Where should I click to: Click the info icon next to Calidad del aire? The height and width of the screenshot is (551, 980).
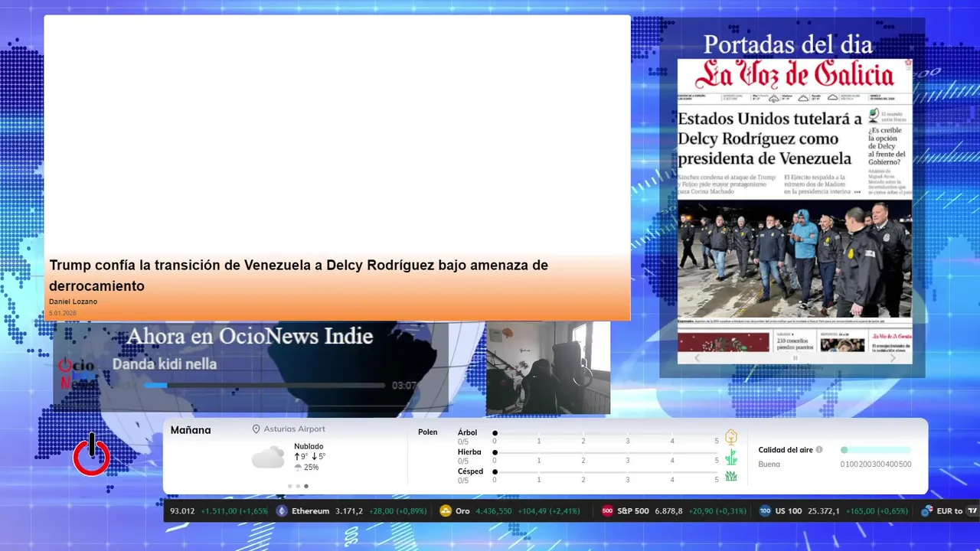[x=819, y=450]
